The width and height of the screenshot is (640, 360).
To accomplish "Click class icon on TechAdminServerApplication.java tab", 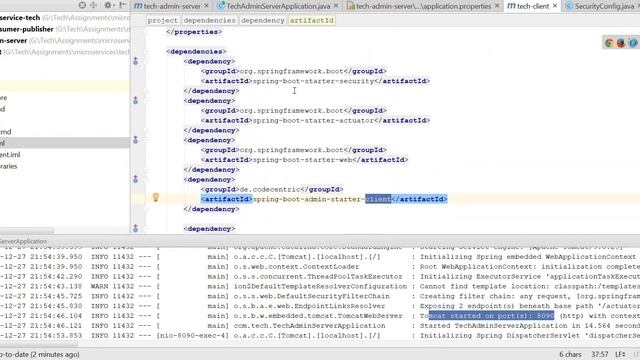I will pyautogui.click(x=221, y=6).
